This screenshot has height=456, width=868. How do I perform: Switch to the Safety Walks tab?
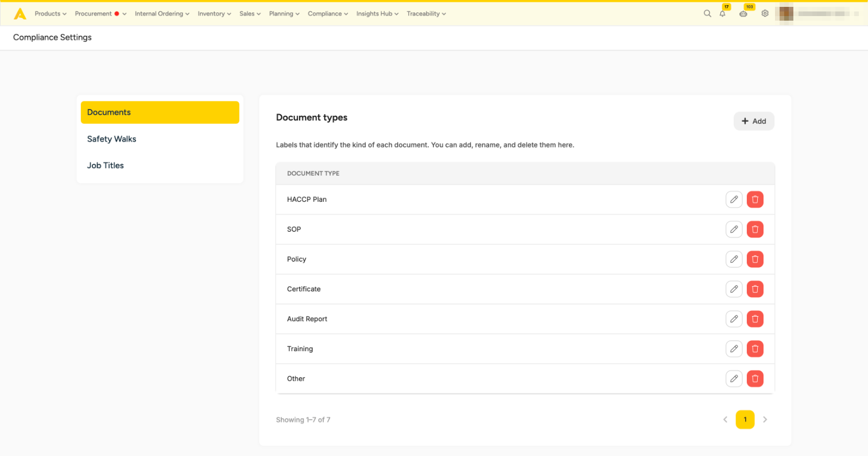point(160,139)
